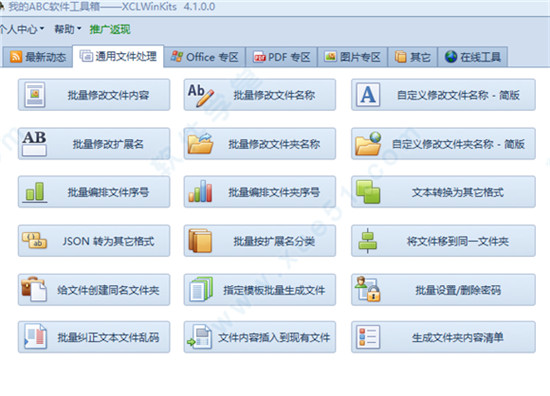Click the AB icon for 批量修改扩展名
Screen dimensions: 550x396
click(x=34, y=143)
